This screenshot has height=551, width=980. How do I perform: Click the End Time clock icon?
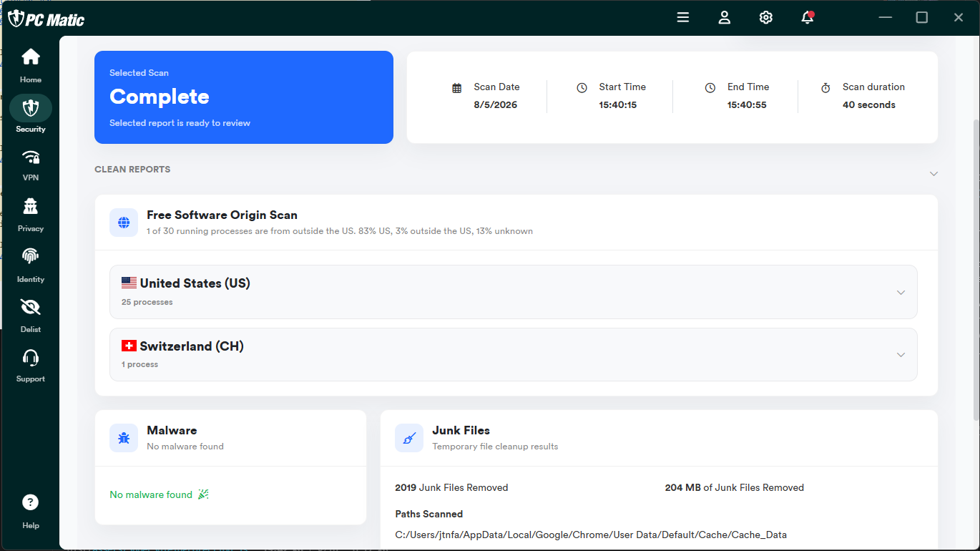pyautogui.click(x=710, y=87)
